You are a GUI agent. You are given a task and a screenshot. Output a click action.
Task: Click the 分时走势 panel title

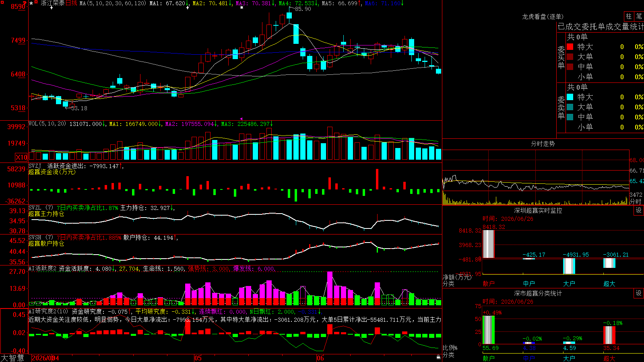click(543, 144)
